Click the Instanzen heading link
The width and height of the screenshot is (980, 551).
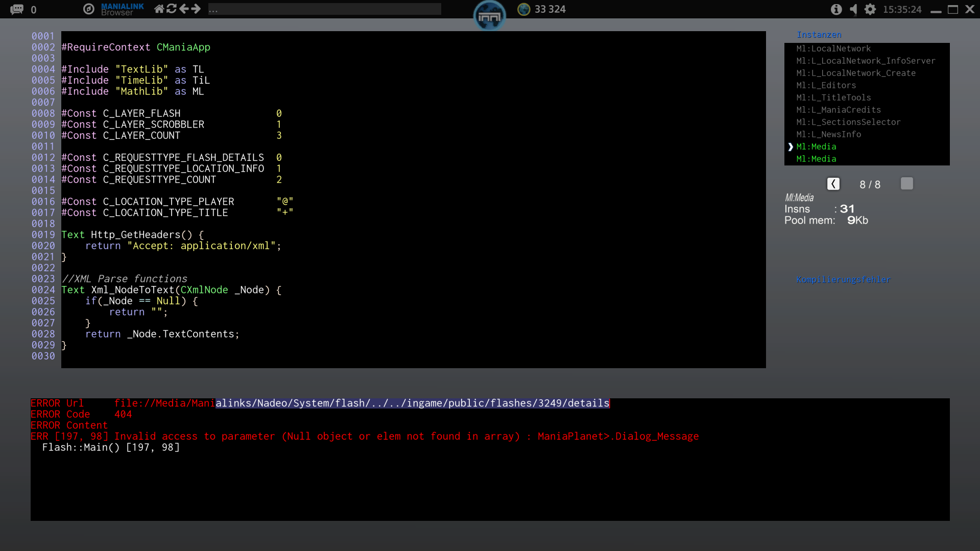(x=819, y=35)
